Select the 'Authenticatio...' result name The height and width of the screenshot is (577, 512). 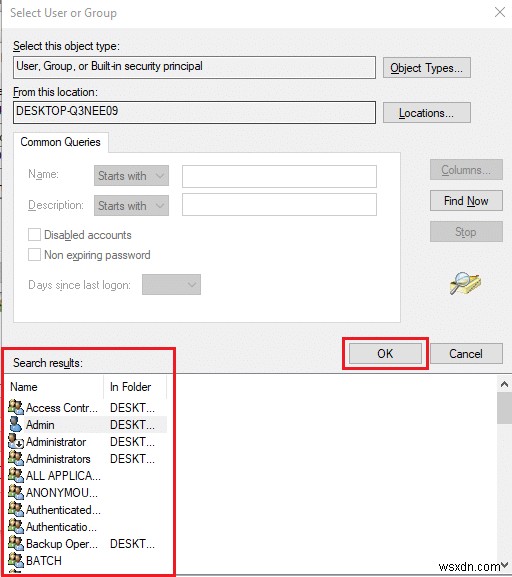click(x=61, y=527)
